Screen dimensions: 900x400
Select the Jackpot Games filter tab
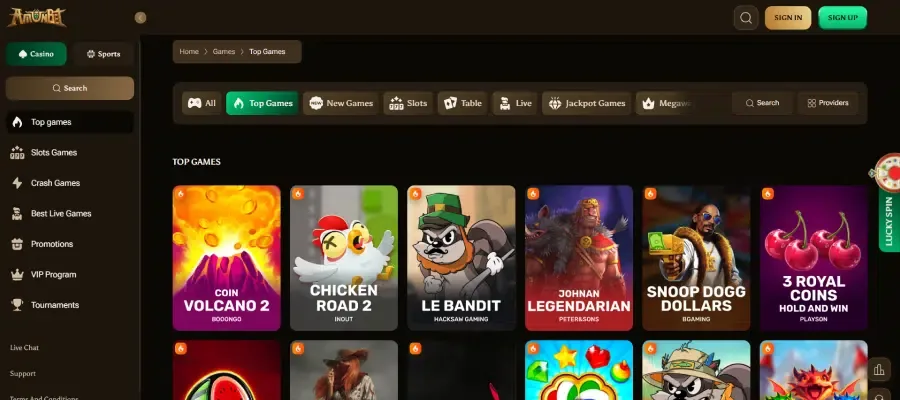pyautogui.click(x=587, y=103)
